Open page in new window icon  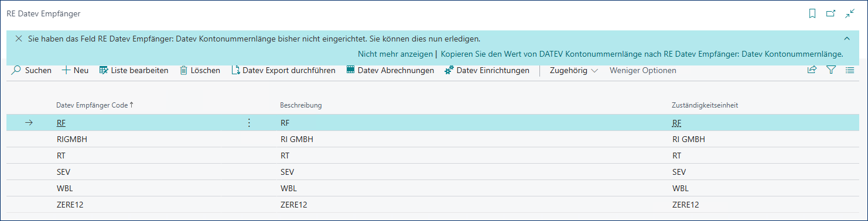point(831,13)
